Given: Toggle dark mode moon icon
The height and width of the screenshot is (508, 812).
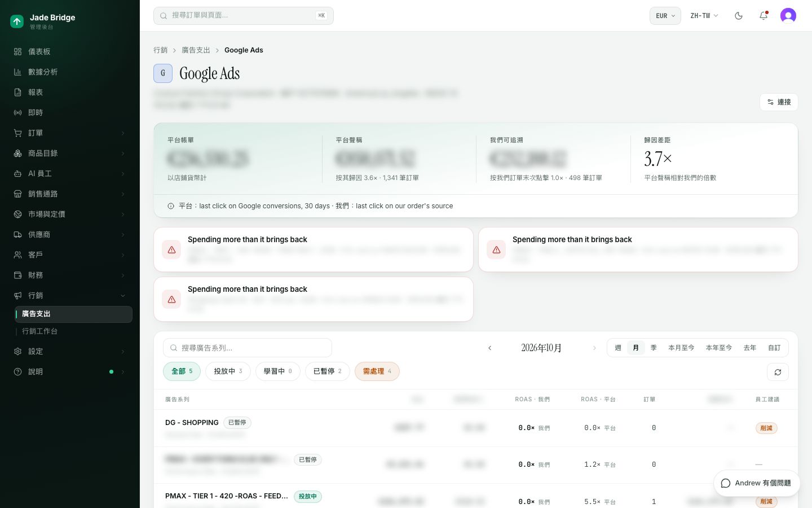Looking at the screenshot, I should [x=739, y=16].
